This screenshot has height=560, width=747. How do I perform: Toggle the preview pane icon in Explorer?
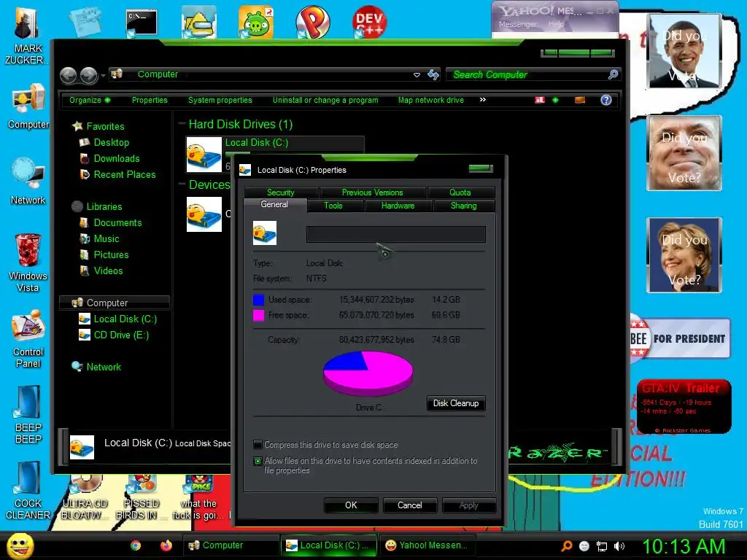click(580, 100)
